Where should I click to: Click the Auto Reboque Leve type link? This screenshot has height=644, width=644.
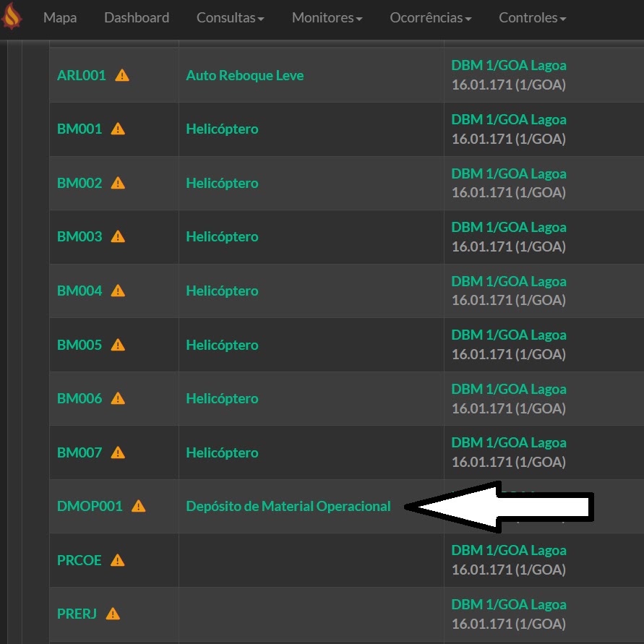click(245, 76)
